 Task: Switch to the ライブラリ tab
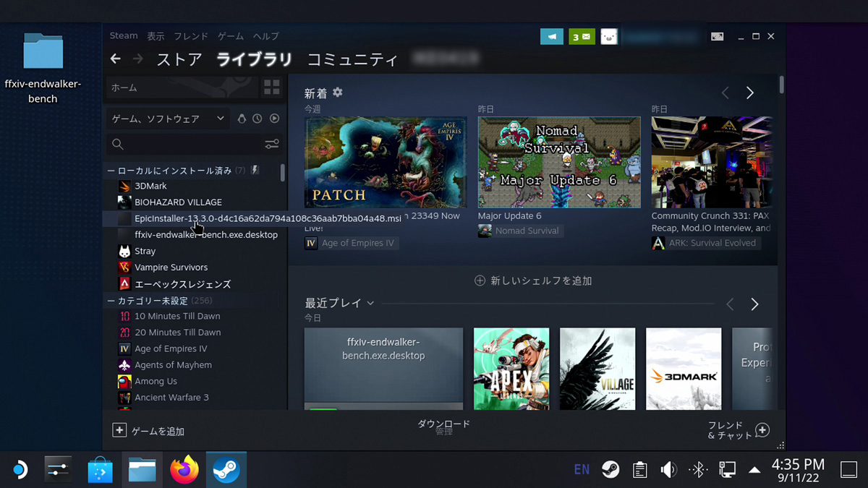255,59
